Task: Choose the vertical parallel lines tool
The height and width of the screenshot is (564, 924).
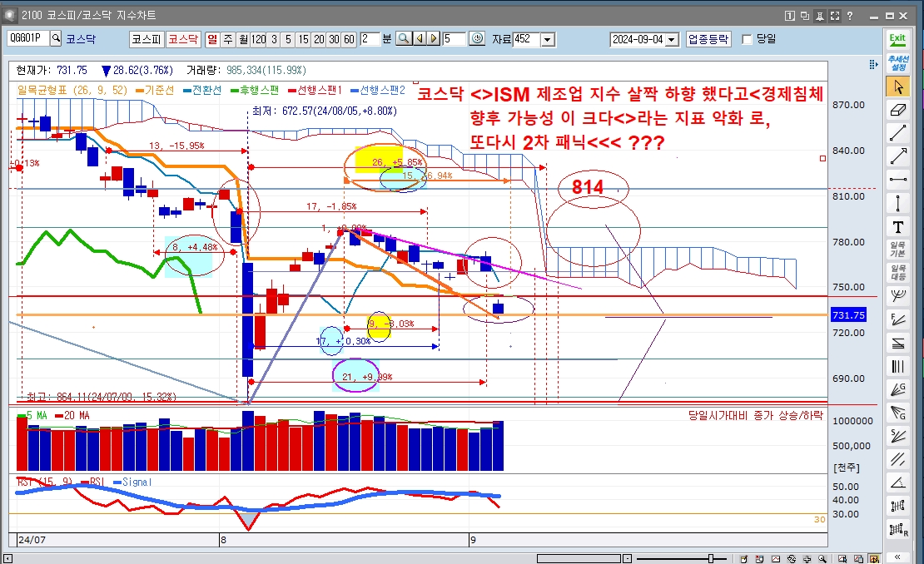Action: tap(897, 365)
